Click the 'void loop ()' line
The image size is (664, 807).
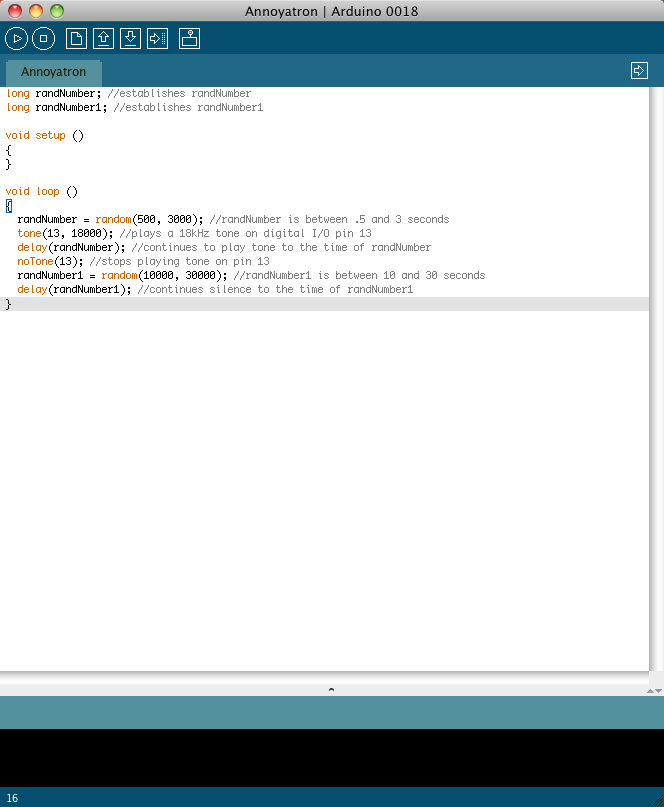pyautogui.click(x=42, y=191)
